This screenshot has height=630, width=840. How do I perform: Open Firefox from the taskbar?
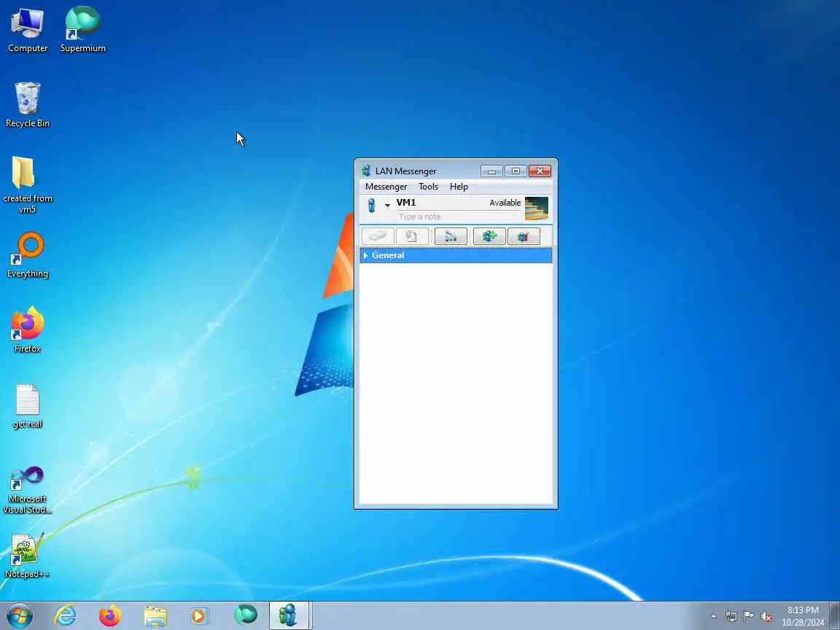tap(110, 615)
